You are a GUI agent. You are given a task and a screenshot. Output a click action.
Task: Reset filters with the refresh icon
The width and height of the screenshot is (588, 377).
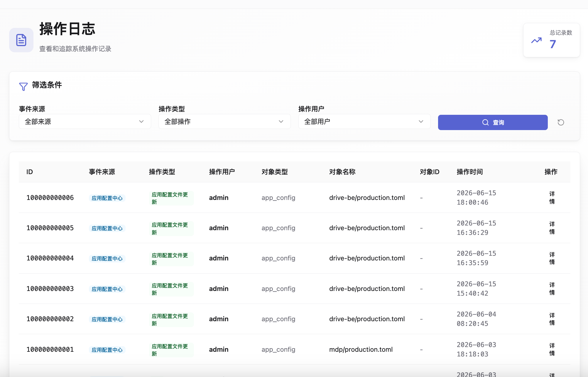point(561,122)
